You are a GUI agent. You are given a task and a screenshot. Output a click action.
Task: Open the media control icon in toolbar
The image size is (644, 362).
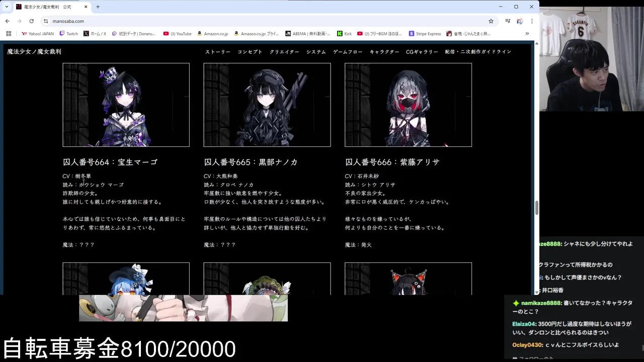(x=508, y=21)
